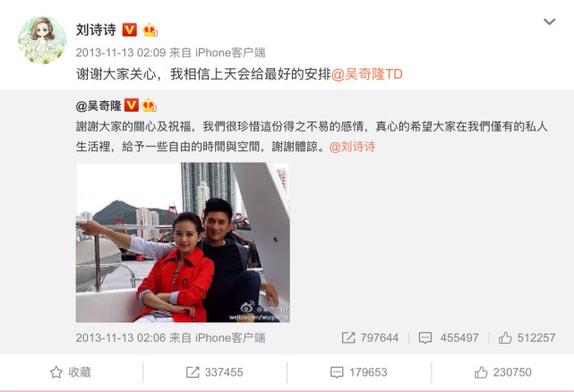Open the 2013-11-13 02:09 timestamp link
This screenshot has height=392, width=574.
tap(121, 53)
